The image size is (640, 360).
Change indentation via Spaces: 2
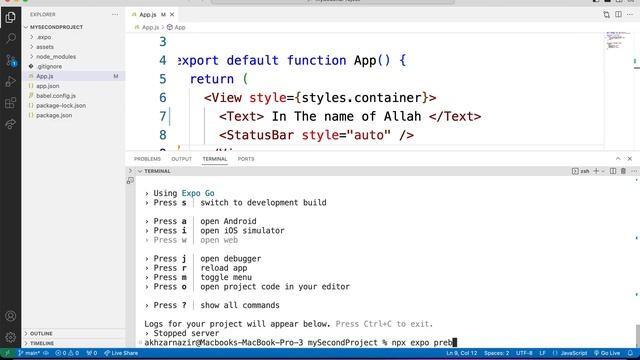pyautogui.click(x=496, y=353)
